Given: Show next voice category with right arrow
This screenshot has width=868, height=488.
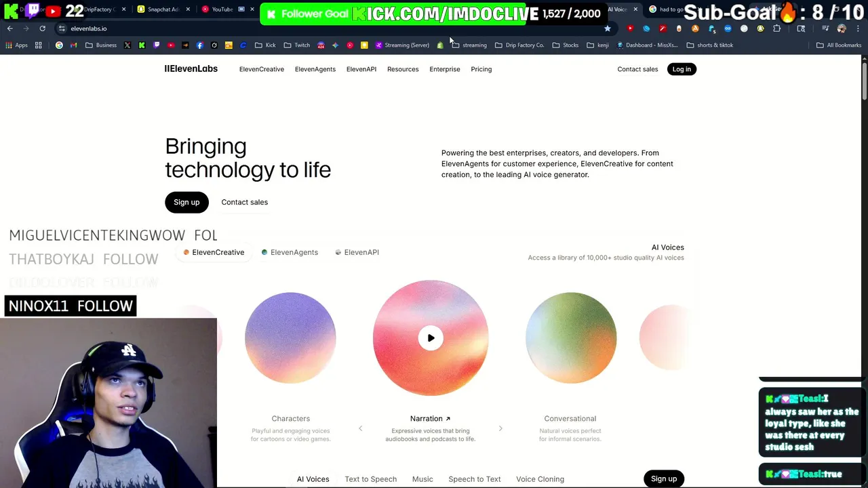Looking at the screenshot, I should tap(500, 428).
